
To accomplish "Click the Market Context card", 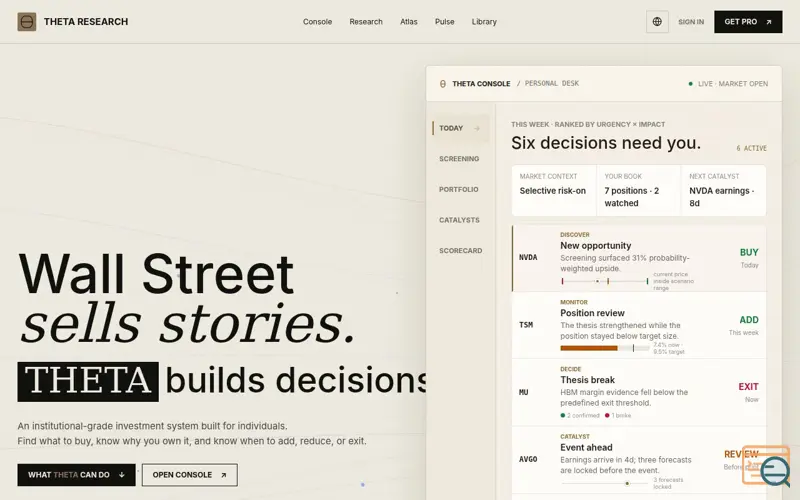I will tap(554, 190).
